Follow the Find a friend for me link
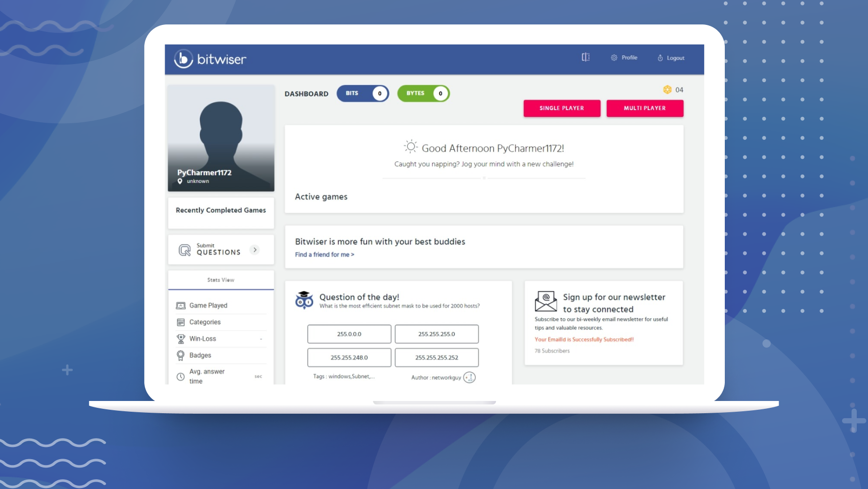868x489 pixels. click(x=324, y=254)
